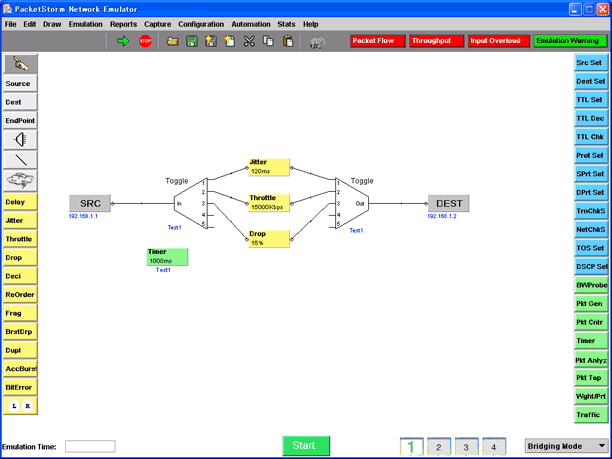
Task: Select the Pkt Anlyz tool button
Action: 591,360
